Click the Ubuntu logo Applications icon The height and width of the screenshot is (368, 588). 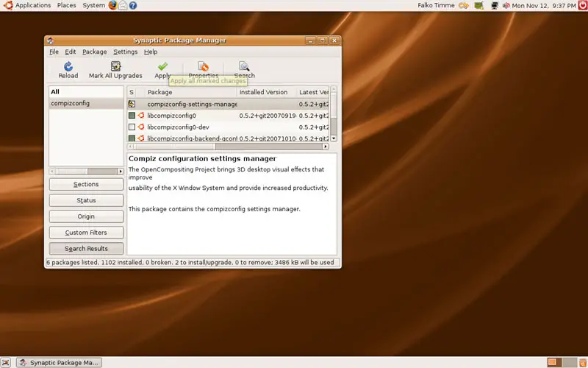[8, 5]
